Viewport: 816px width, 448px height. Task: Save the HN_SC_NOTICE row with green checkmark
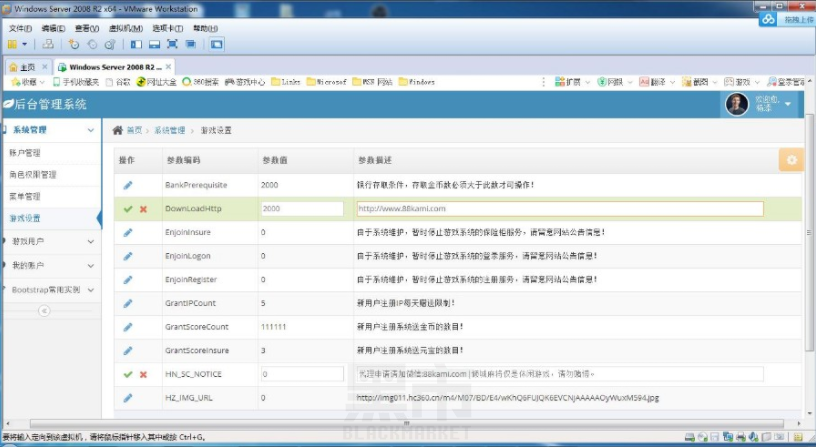tap(128, 375)
